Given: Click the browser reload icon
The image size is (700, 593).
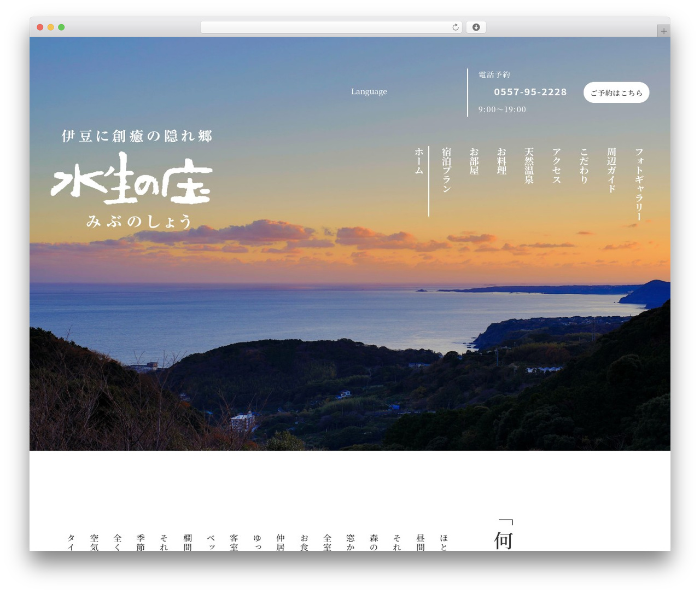Looking at the screenshot, I should tap(455, 27).
